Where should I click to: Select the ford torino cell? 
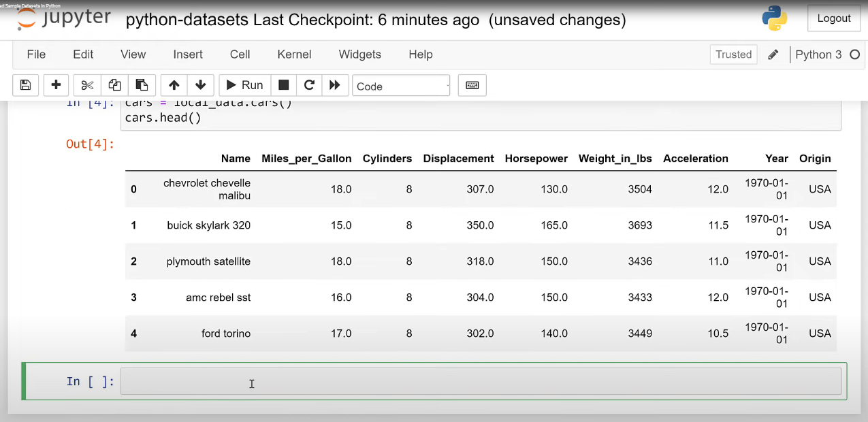click(226, 334)
